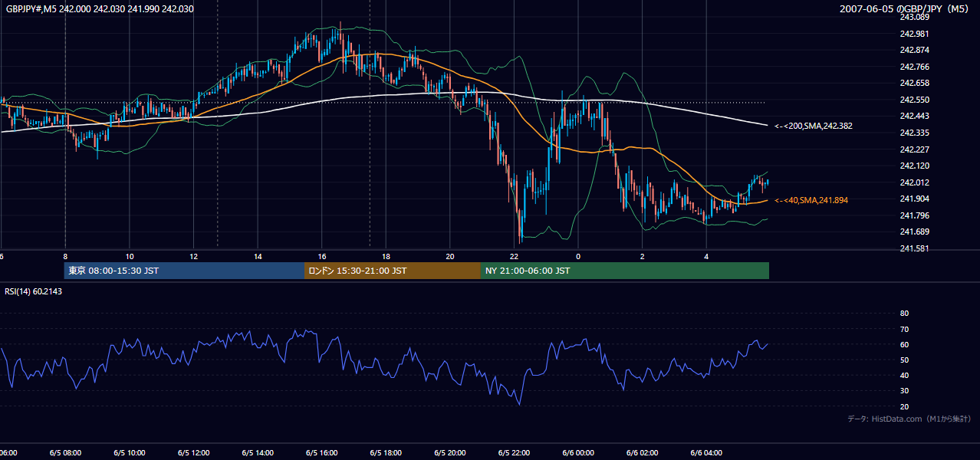Click price axis label 242.227
This screenshot has width=980, height=460.
click(913, 149)
